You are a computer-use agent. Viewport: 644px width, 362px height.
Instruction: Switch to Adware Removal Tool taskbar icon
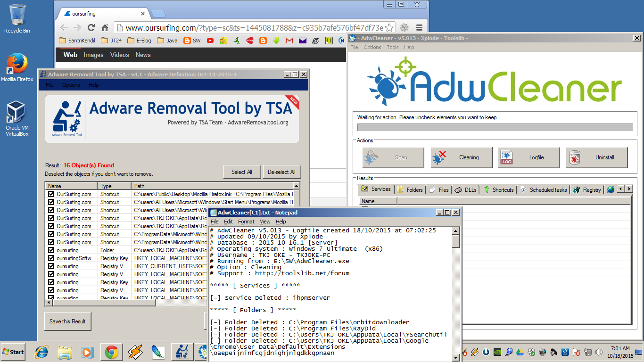[x=182, y=352]
